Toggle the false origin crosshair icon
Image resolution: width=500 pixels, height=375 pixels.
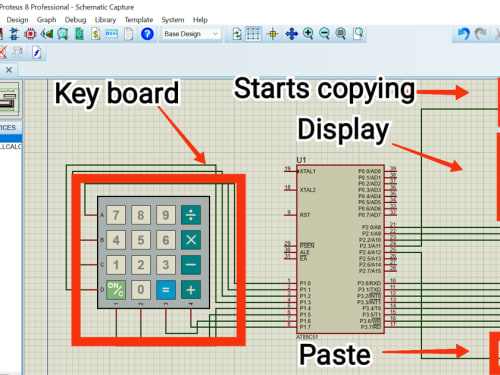point(273,34)
